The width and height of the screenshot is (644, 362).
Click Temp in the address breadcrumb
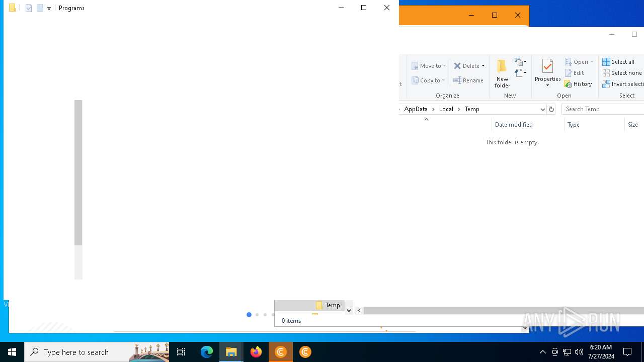point(472,109)
